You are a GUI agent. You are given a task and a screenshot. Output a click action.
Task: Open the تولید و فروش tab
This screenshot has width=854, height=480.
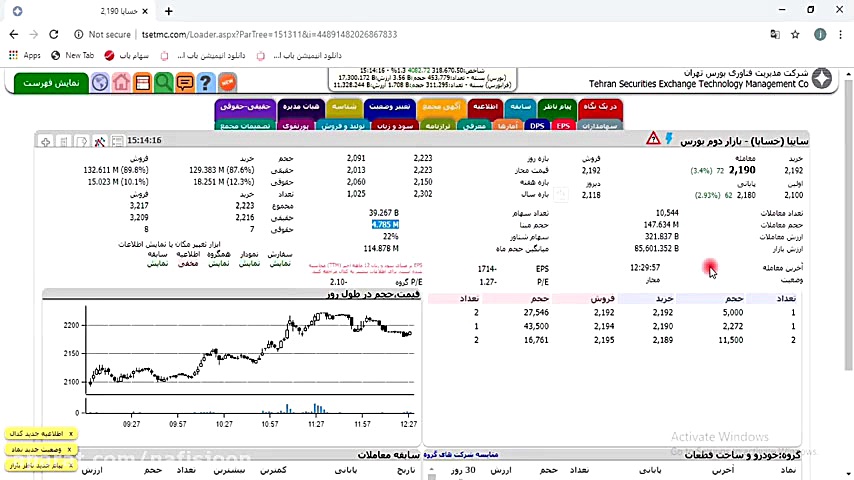pyautogui.click(x=343, y=126)
